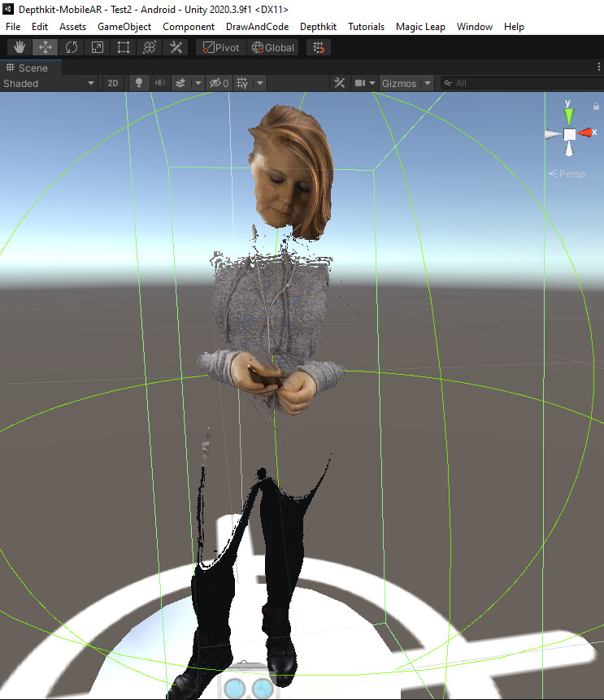Image resolution: width=604 pixels, height=700 pixels.
Task: Select the Hand tool
Action: pyautogui.click(x=20, y=48)
